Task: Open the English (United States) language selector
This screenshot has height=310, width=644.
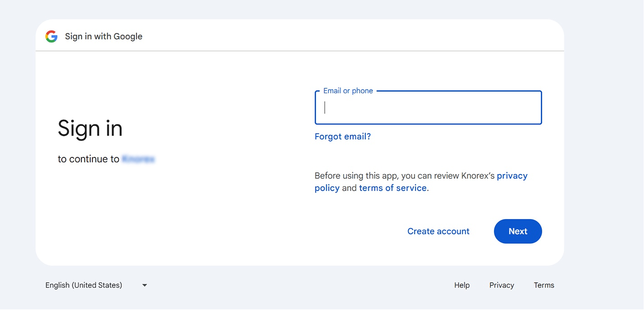Action: tap(84, 285)
